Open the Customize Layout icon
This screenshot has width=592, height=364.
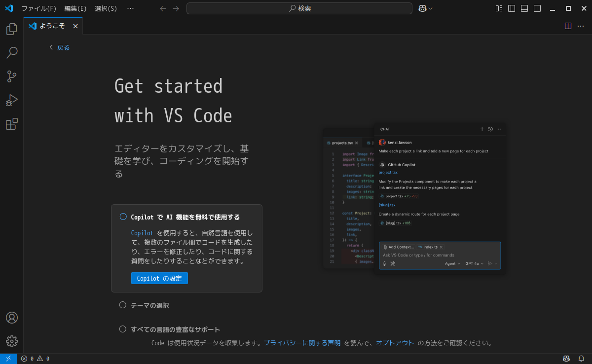pos(499,8)
